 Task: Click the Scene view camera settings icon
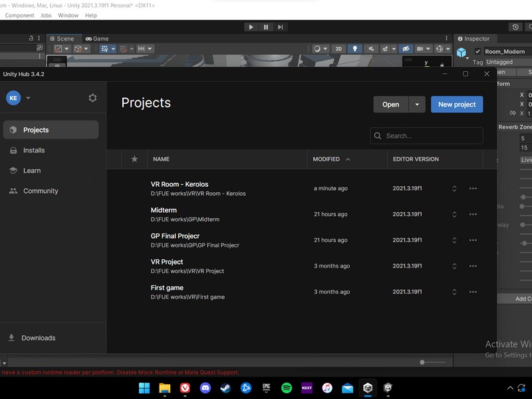click(420, 49)
